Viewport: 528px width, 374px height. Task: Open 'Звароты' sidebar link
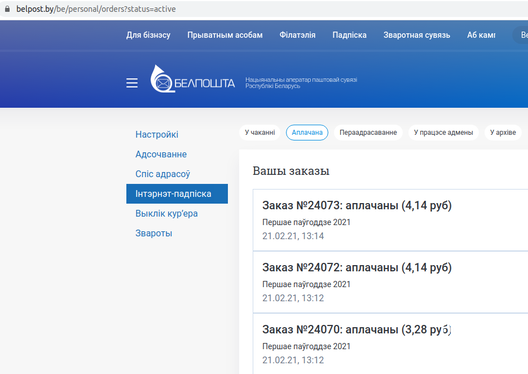click(x=154, y=233)
